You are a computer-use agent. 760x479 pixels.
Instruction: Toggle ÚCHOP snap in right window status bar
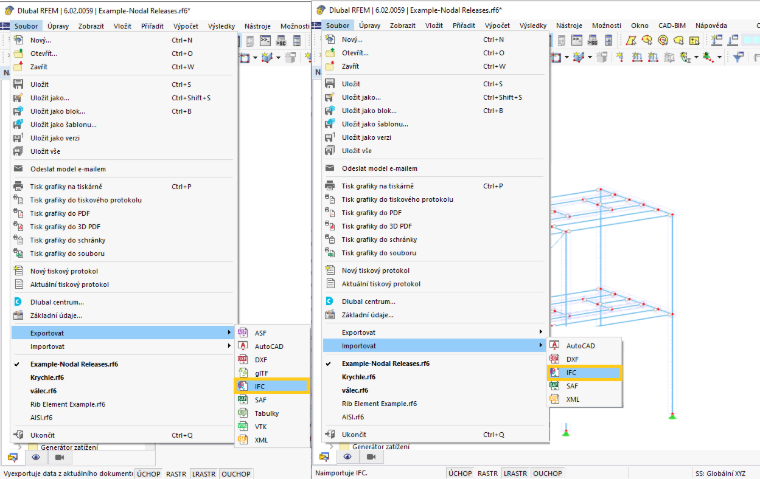click(460, 473)
